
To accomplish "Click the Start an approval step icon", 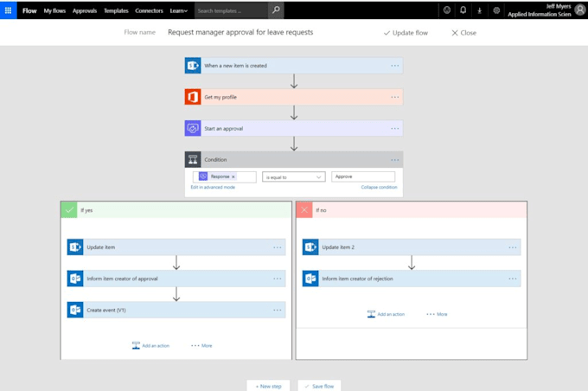I will (193, 129).
